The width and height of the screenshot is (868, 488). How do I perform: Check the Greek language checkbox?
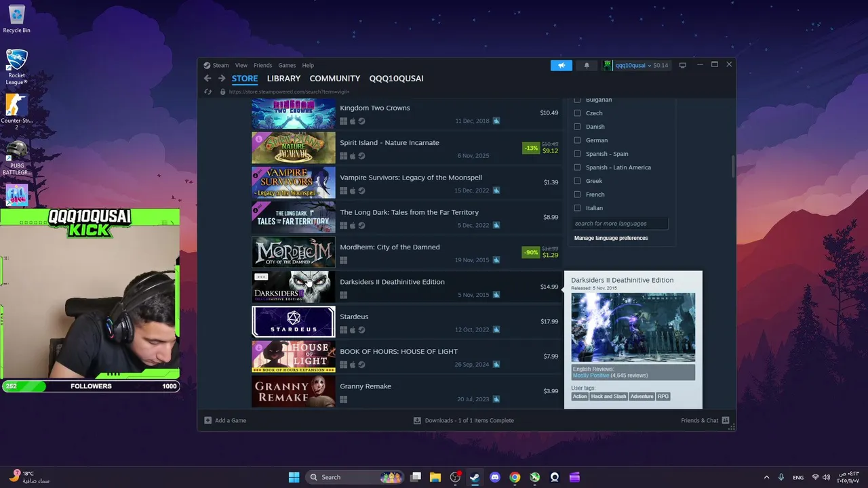click(x=578, y=181)
